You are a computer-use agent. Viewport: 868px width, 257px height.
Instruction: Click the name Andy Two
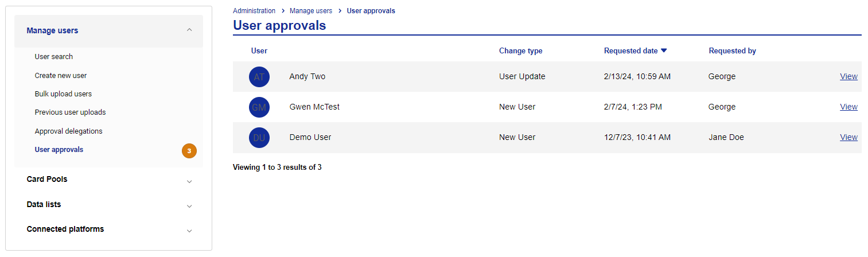click(x=308, y=76)
